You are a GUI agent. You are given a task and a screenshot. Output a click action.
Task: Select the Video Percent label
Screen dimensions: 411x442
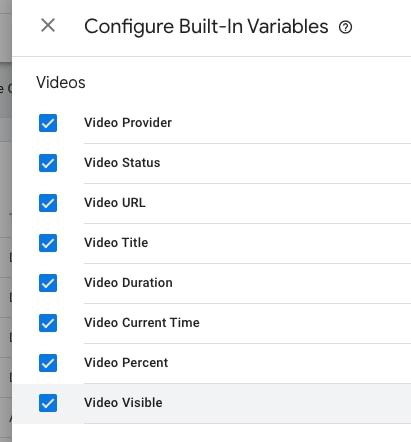(x=126, y=363)
